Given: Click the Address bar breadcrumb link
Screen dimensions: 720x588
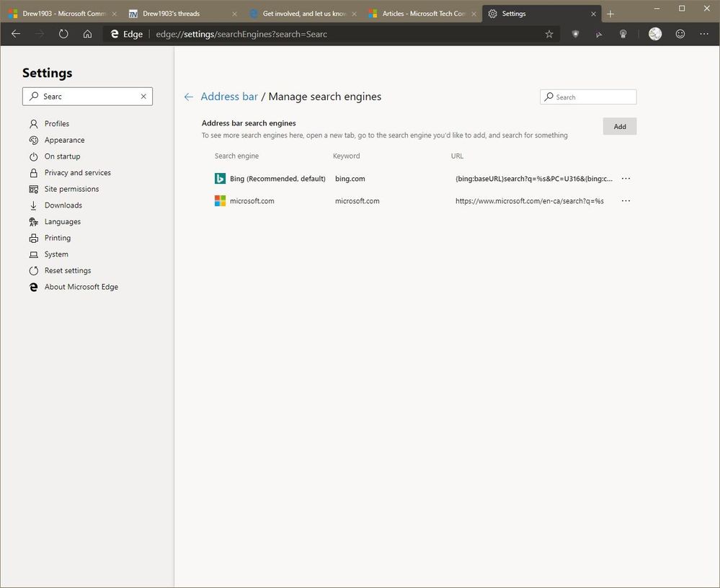Looking at the screenshot, I should tap(229, 97).
